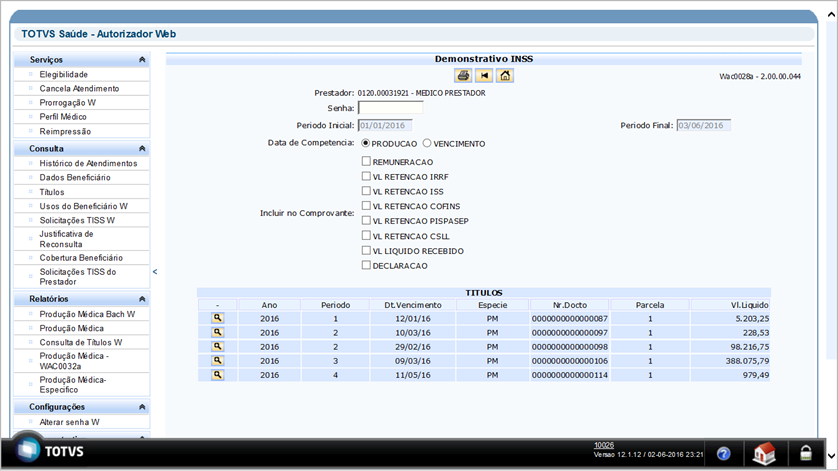The width and height of the screenshot is (838, 471).
Task: Open Perfil Médico menu item
Action: click(x=63, y=117)
